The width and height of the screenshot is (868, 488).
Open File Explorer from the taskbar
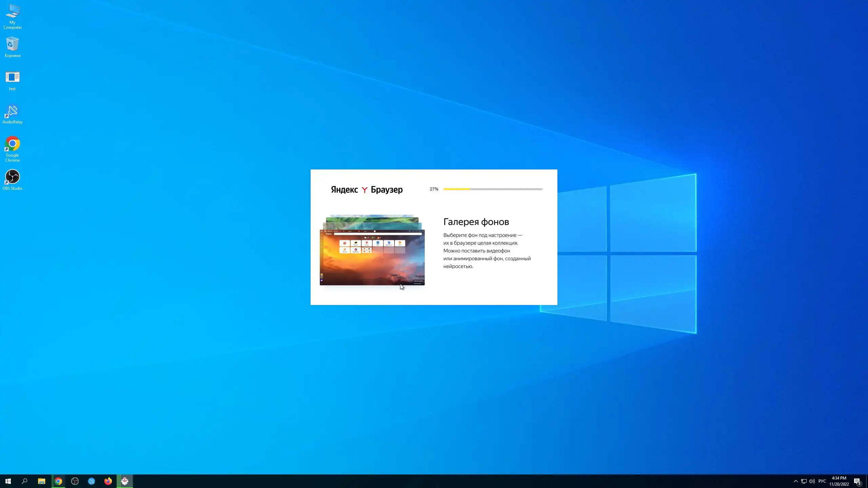click(41, 481)
